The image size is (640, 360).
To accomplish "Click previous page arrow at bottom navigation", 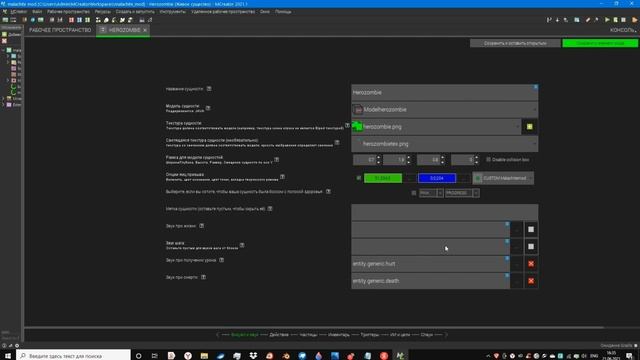I will 218,335.
